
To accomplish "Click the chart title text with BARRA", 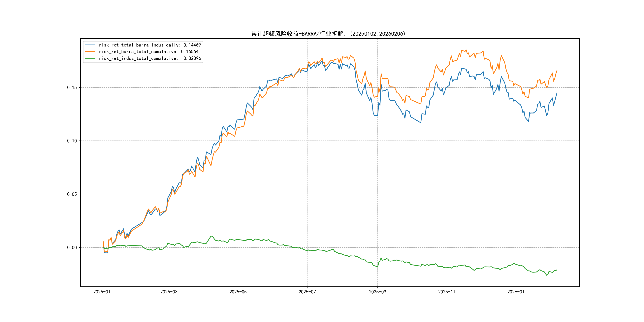I will pyautogui.click(x=328, y=34).
